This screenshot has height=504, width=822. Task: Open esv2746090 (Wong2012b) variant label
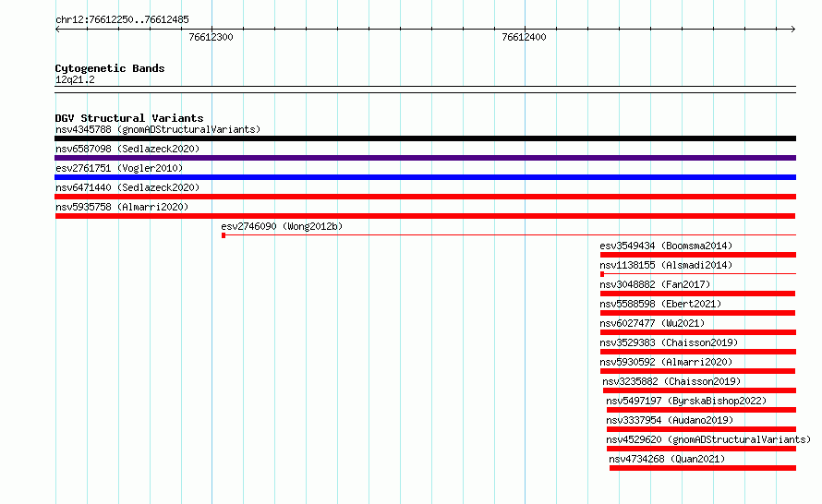(x=282, y=226)
